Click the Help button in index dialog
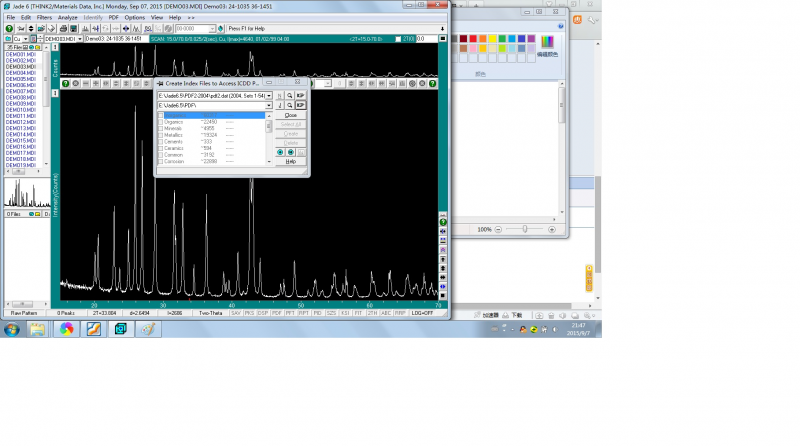The image size is (800, 446). point(290,161)
